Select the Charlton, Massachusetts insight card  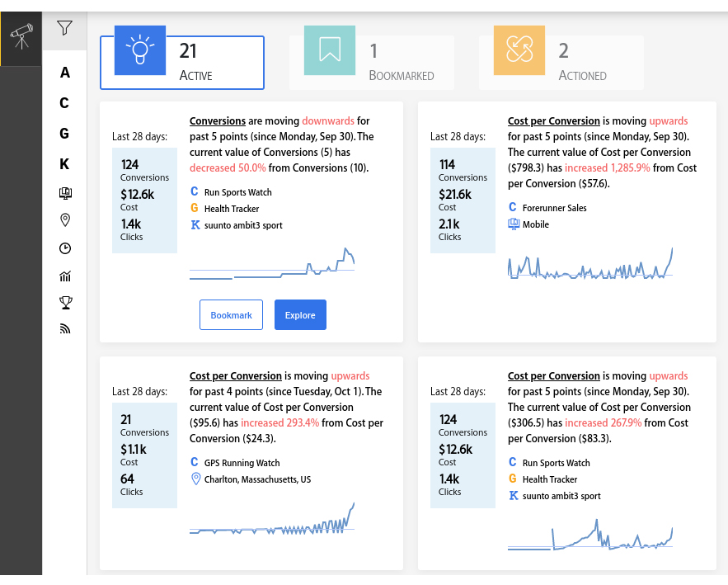pos(251,463)
